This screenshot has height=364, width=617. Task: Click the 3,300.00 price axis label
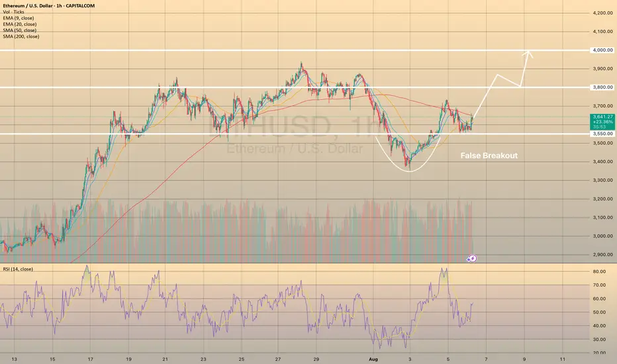[x=603, y=180]
